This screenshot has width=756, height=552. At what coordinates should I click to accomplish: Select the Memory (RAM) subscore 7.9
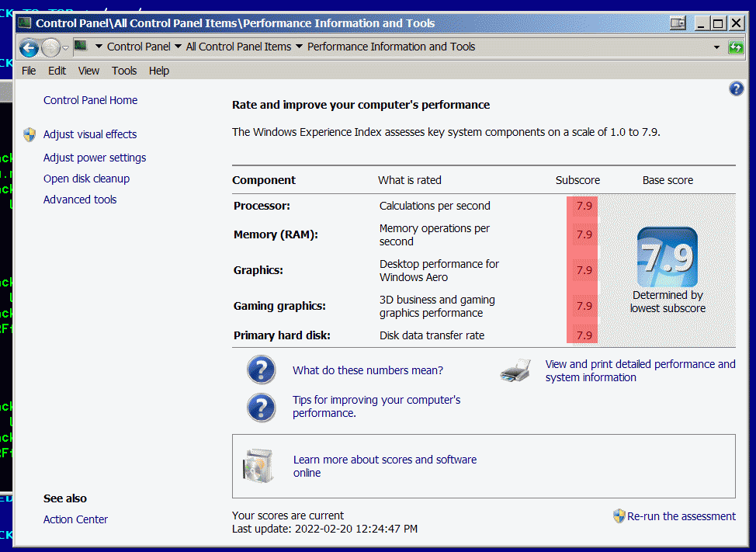point(584,234)
